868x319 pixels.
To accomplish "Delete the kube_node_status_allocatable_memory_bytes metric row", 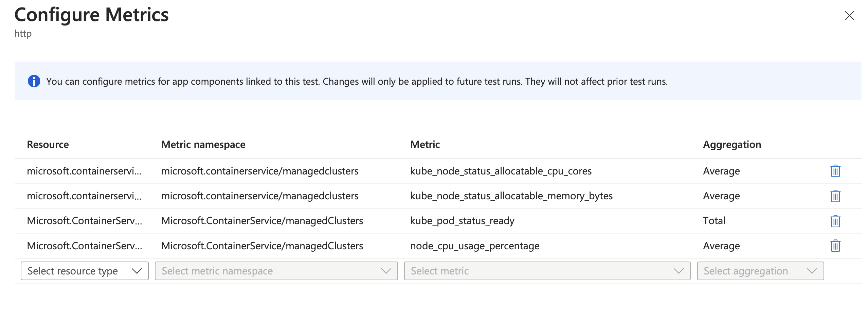I will point(835,196).
